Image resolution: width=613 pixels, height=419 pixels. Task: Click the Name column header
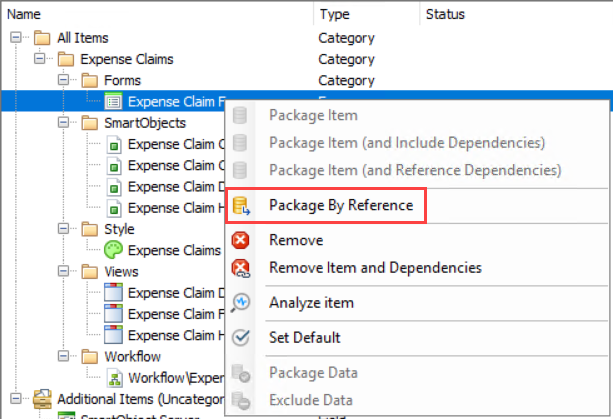[x=26, y=14]
